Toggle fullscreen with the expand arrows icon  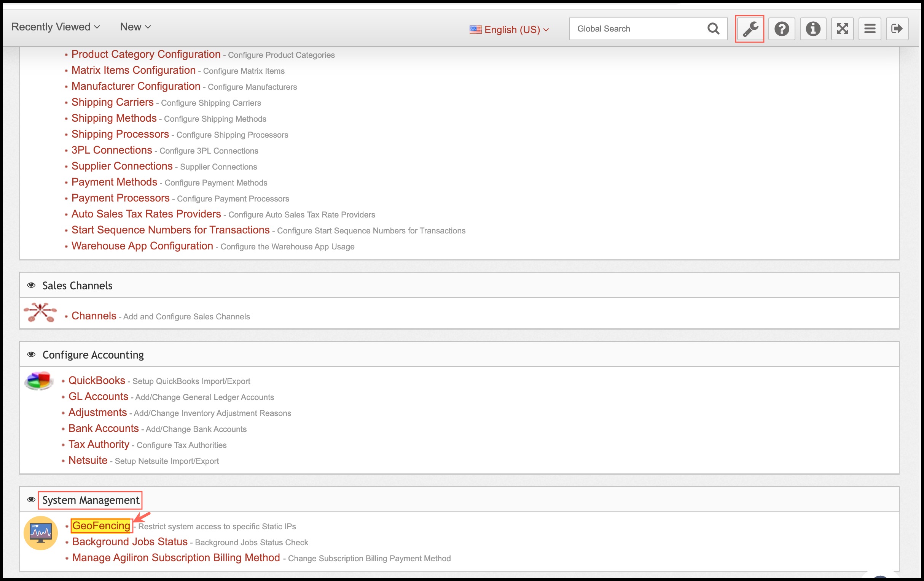point(842,29)
